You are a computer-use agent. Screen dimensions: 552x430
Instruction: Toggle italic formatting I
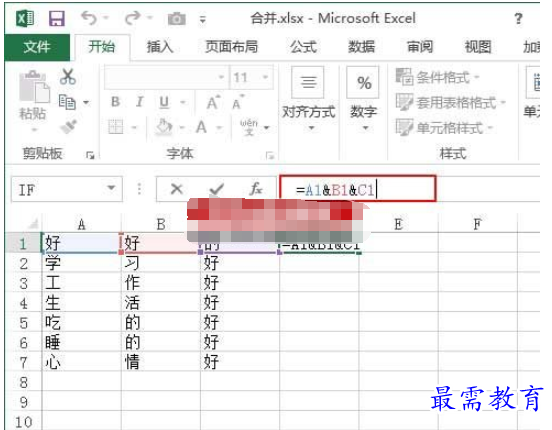(x=139, y=102)
